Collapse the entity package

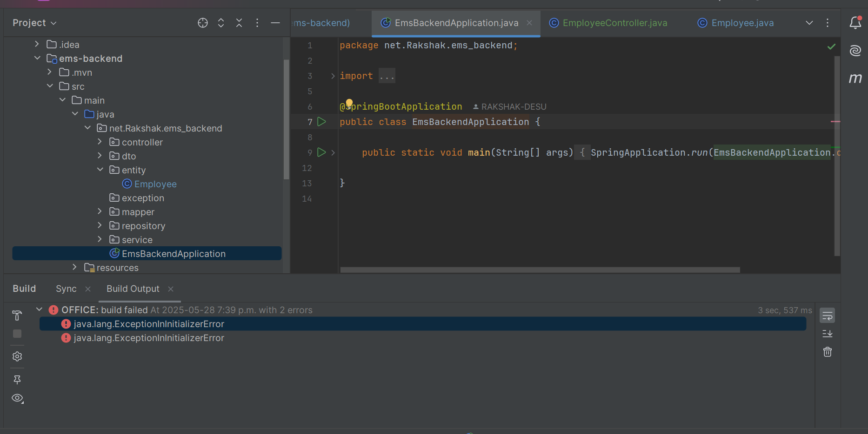[100, 170]
